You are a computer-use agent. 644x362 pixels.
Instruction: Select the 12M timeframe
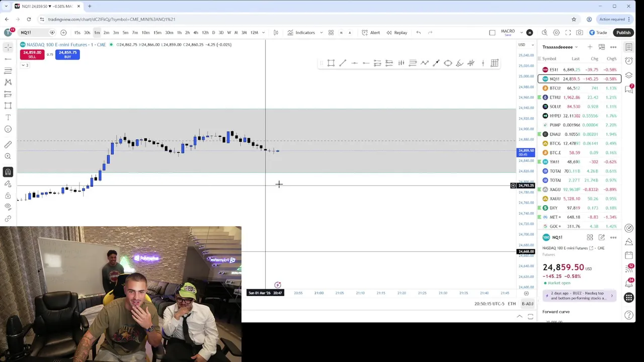[x=255, y=33]
